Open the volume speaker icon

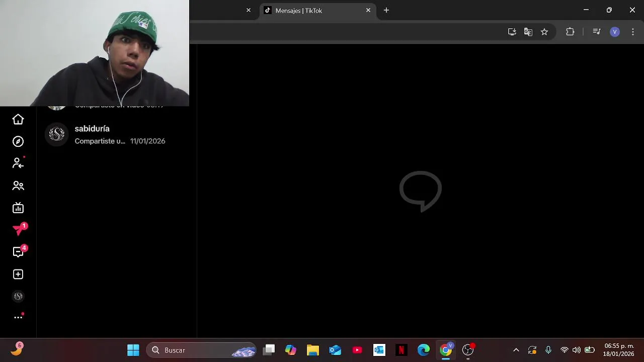coord(577,350)
